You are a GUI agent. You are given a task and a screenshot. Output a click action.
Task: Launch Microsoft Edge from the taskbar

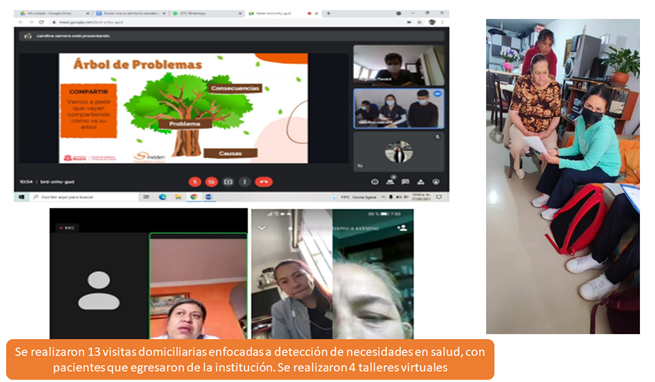tap(162, 197)
